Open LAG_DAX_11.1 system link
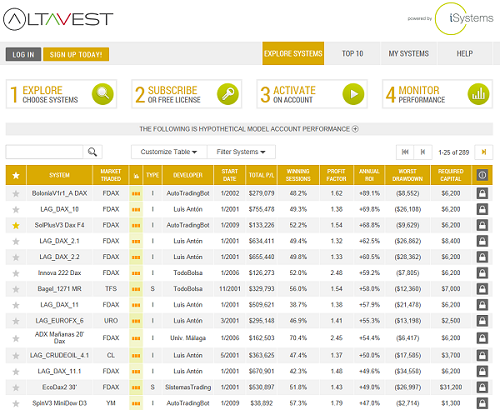 tap(60, 371)
